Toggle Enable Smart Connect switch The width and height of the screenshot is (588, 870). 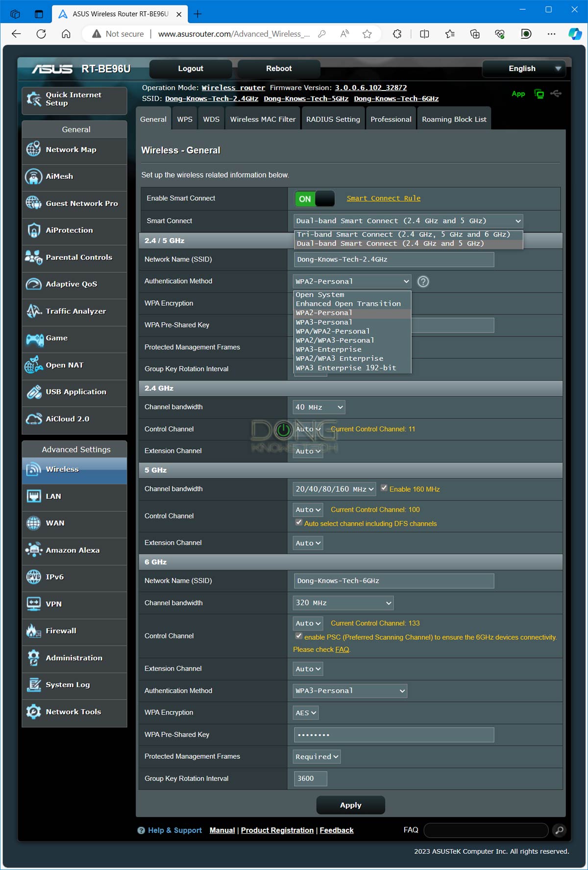click(315, 199)
